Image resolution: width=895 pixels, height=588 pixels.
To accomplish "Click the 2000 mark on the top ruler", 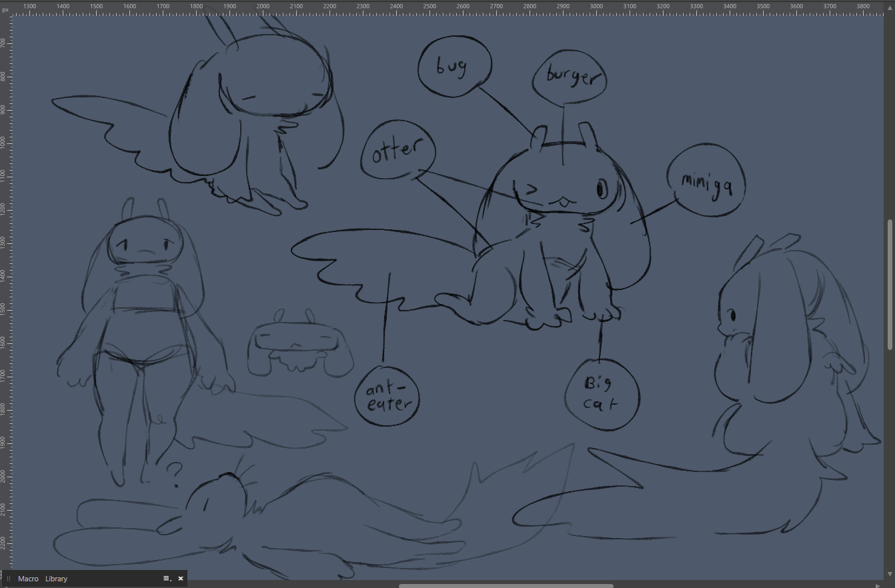I will click(263, 7).
